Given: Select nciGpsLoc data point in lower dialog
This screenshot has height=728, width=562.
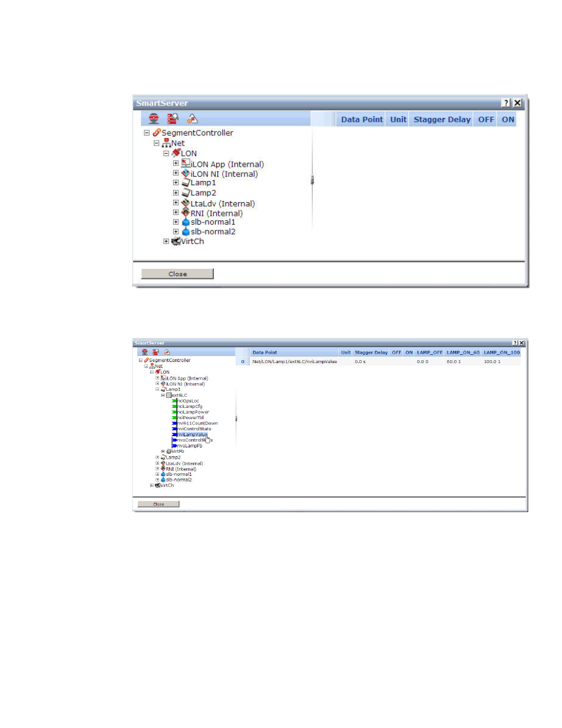Looking at the screenshot, I should (x=188, y=401).
